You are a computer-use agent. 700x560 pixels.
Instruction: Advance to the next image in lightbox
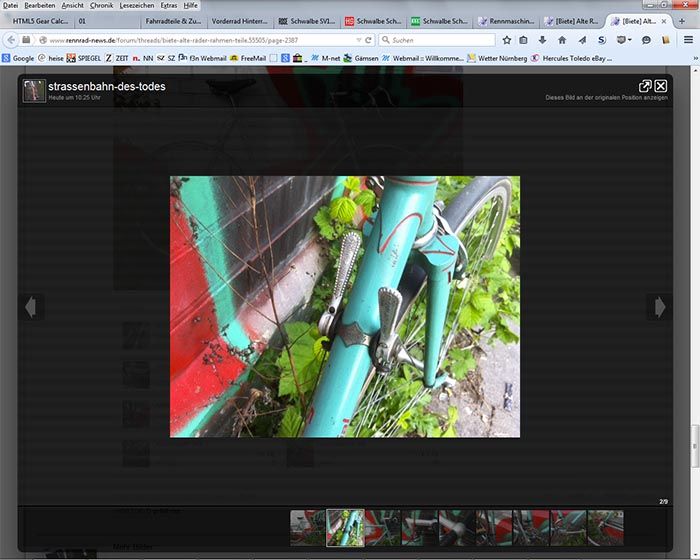659,307
